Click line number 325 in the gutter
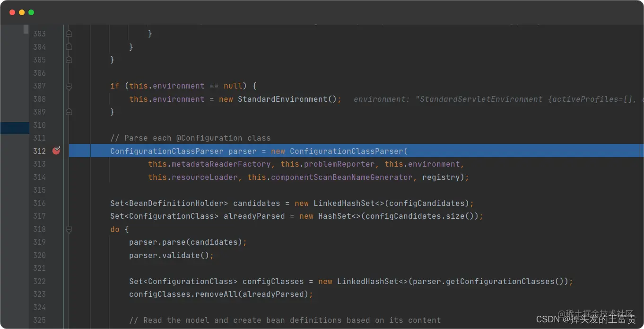The image size is (644, 329). tap(39, 320)
